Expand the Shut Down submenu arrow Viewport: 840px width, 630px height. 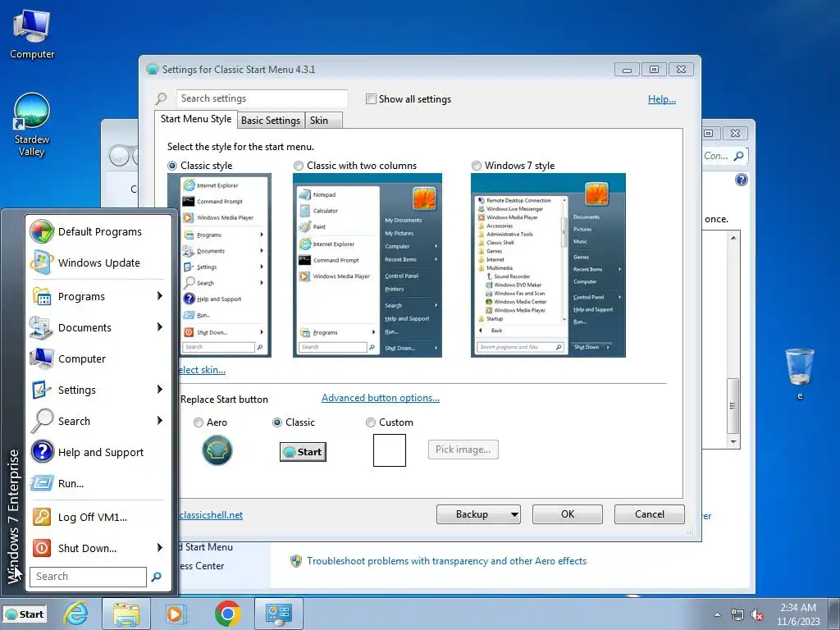[x=160, y=547]
